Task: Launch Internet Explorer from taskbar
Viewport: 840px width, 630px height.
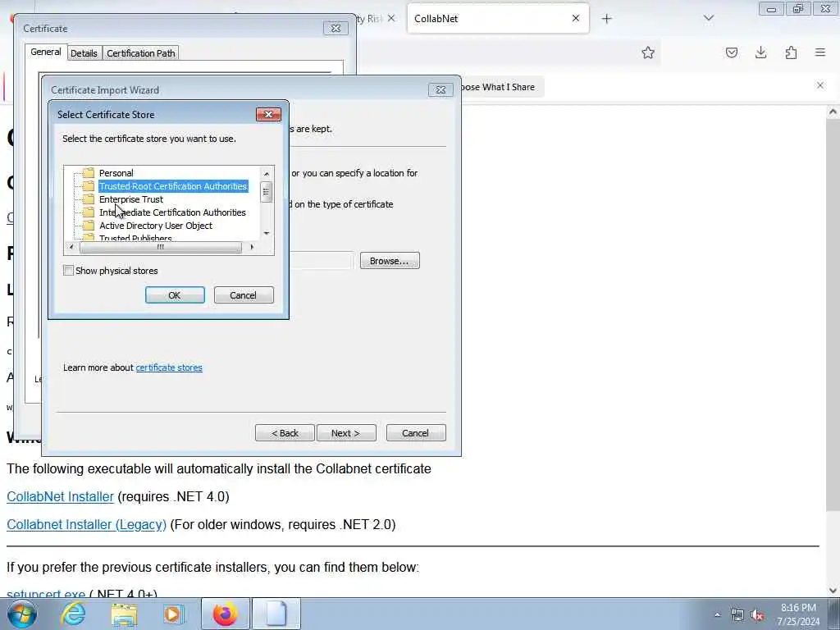Action: (x=73, y=614)
